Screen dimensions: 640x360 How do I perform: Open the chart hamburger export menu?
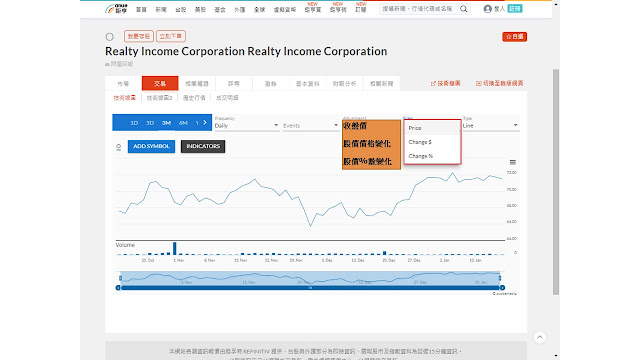point(513,162)
